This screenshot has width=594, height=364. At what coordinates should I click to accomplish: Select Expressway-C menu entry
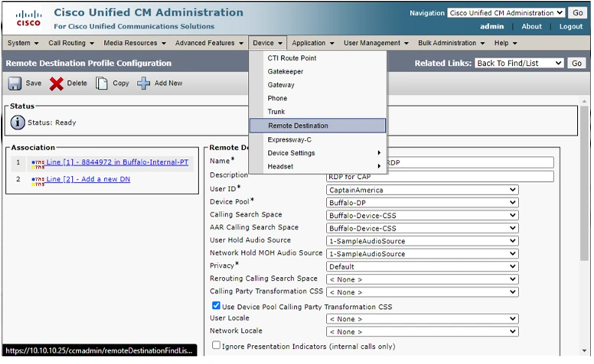click(x=318, y=140)
